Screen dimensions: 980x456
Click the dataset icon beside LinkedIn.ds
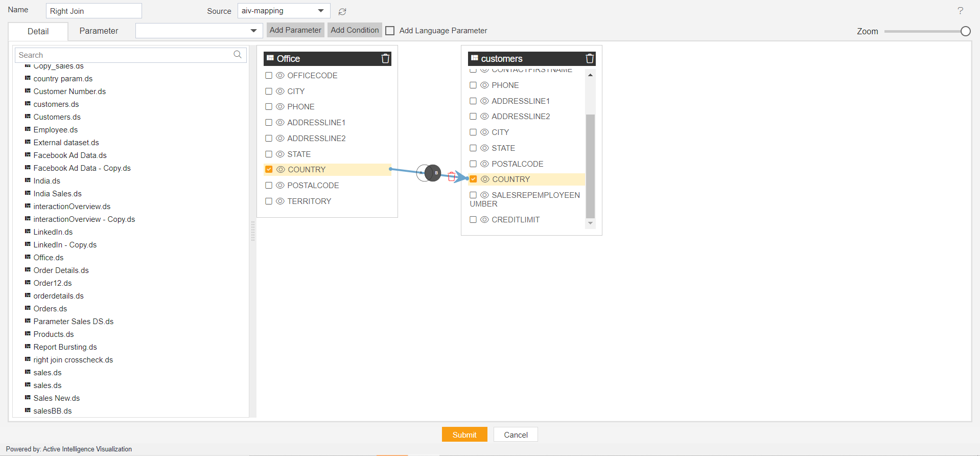click(28, 232)
